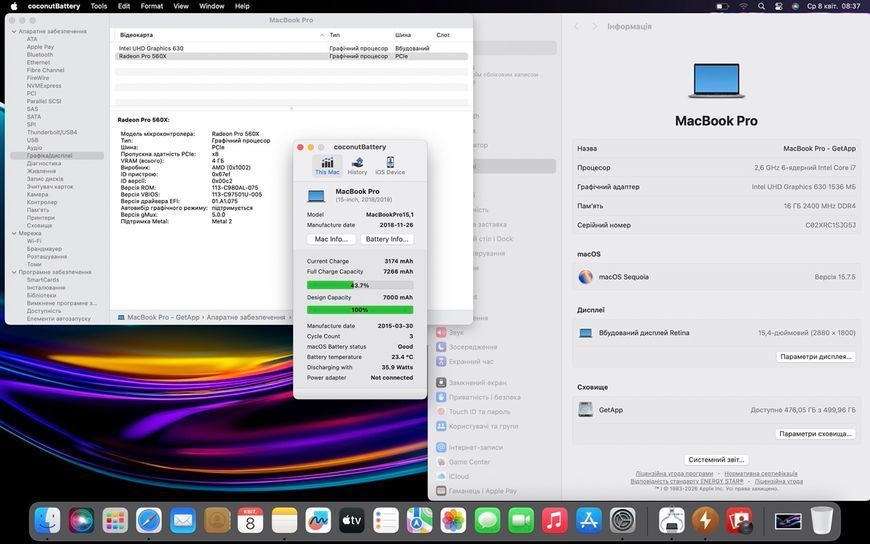
Task: Select Radeon Pro 560X table row
Action: pyautogui.click(x=291, y=56)
